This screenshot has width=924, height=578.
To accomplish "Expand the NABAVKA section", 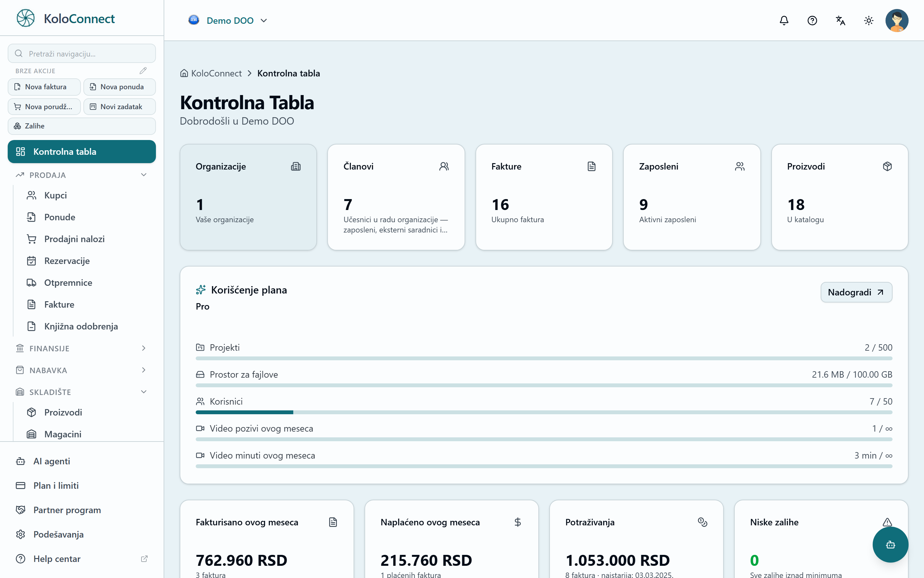I will tap(82, 370).
